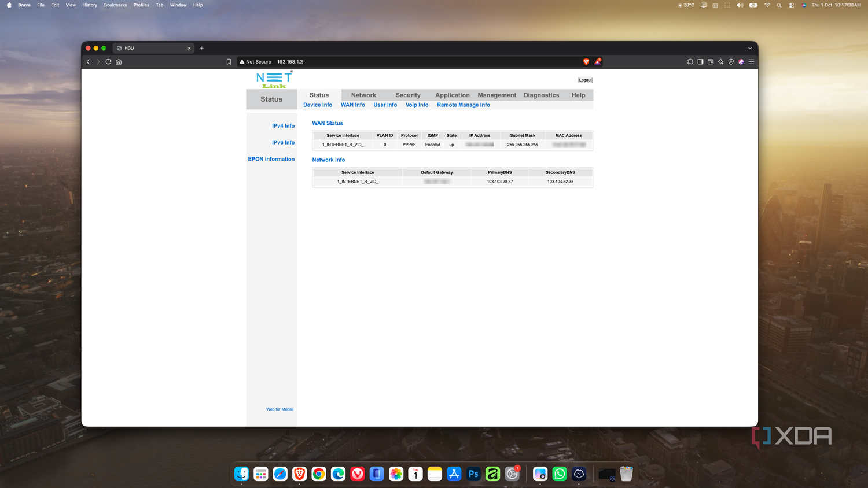Screen dimensions: 868x488
Task: Open EPON information in the sidebar
Action: [271, 159]
